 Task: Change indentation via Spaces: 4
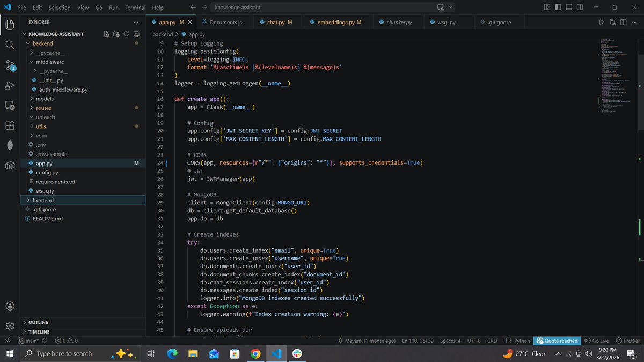coord(450,341)
